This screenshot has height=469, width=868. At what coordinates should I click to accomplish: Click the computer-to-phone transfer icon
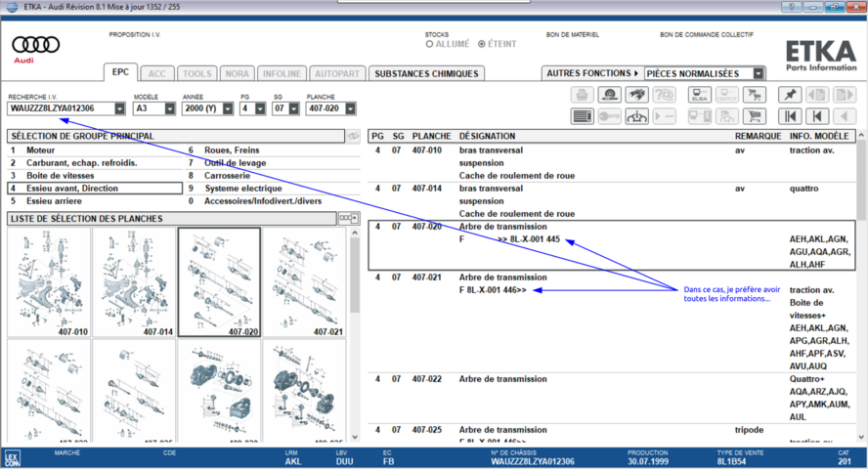700,116
